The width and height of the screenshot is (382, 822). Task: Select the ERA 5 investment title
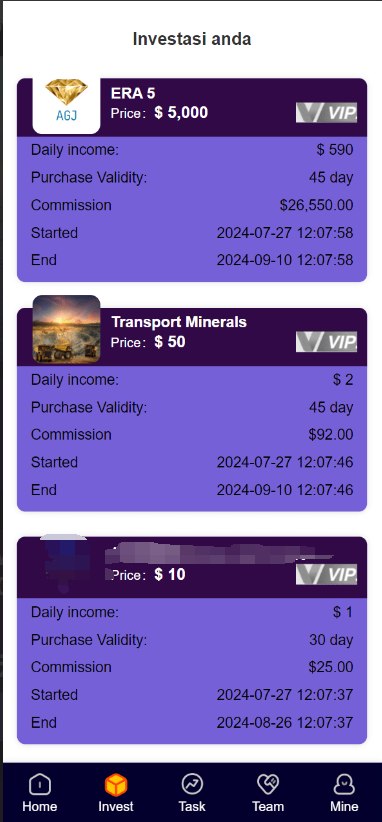tap(133, 93)
